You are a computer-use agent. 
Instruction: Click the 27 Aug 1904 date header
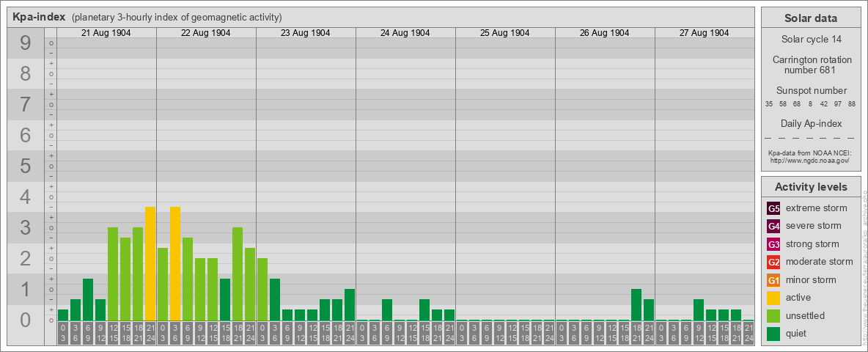point(704,33)
